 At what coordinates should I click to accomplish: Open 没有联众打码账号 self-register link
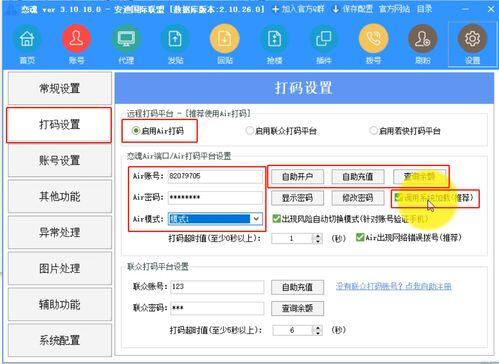point(394,286)
